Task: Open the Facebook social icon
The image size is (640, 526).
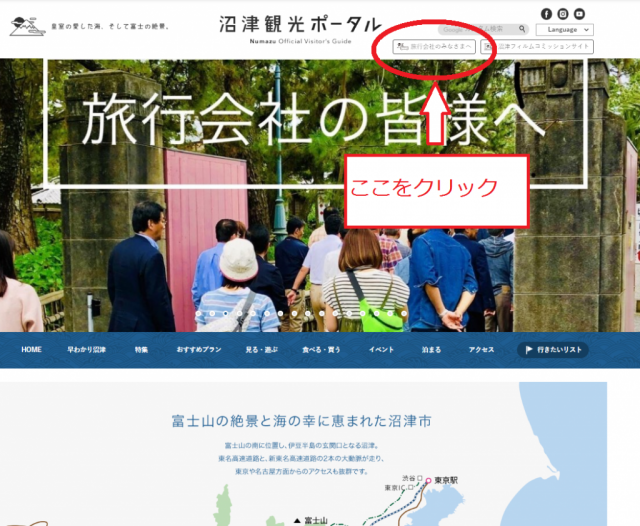Action: tap(546, 14)
